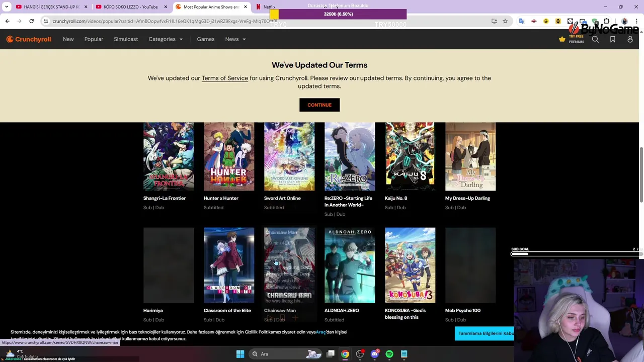The width and height of the screenshot is (644, 362).
Task: Open the account profile icon
Action: point(630,39)
